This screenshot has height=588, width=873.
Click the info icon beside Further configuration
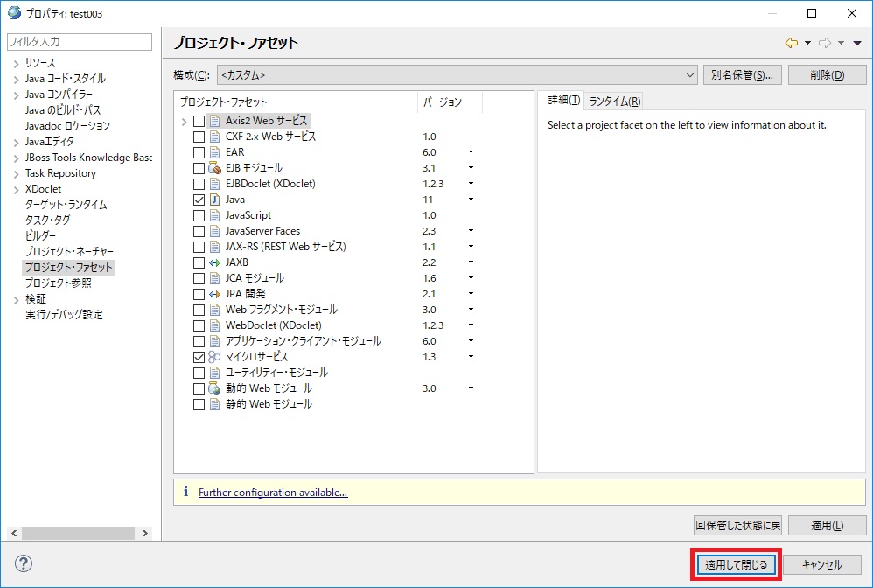coord(185,493)
